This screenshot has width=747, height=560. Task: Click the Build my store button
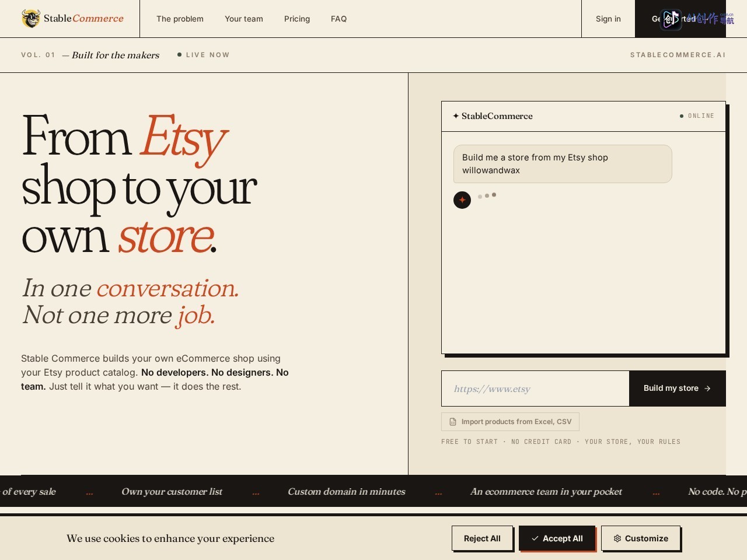(x=677, y=388)
